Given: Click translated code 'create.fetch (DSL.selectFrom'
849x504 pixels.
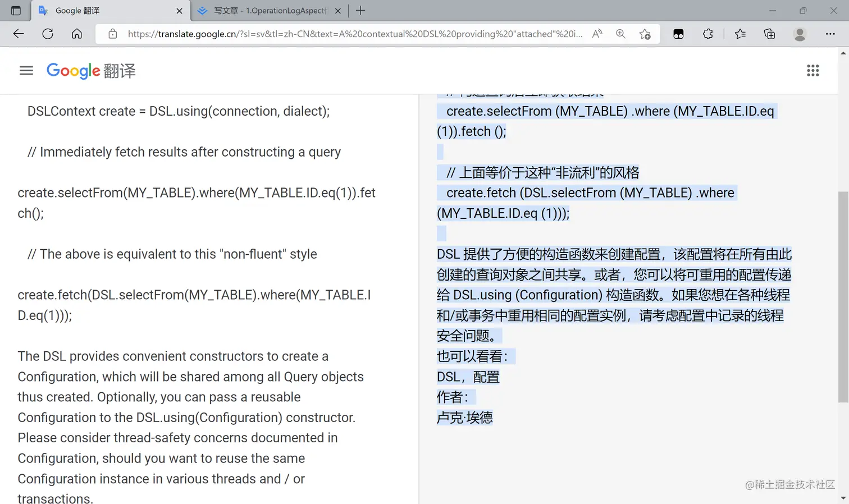Looking at the screenshot, I should (x=586, y=203).
